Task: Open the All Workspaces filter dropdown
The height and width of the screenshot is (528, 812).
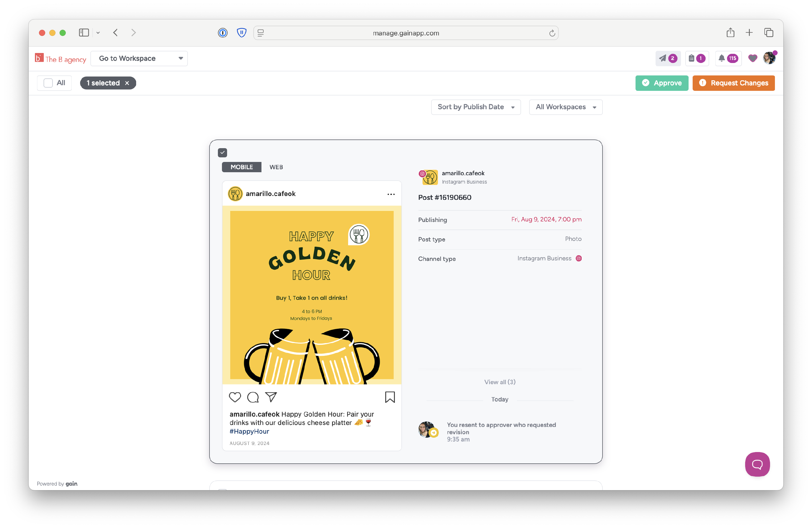Action: pyautogui.click(x=565, y=107)
